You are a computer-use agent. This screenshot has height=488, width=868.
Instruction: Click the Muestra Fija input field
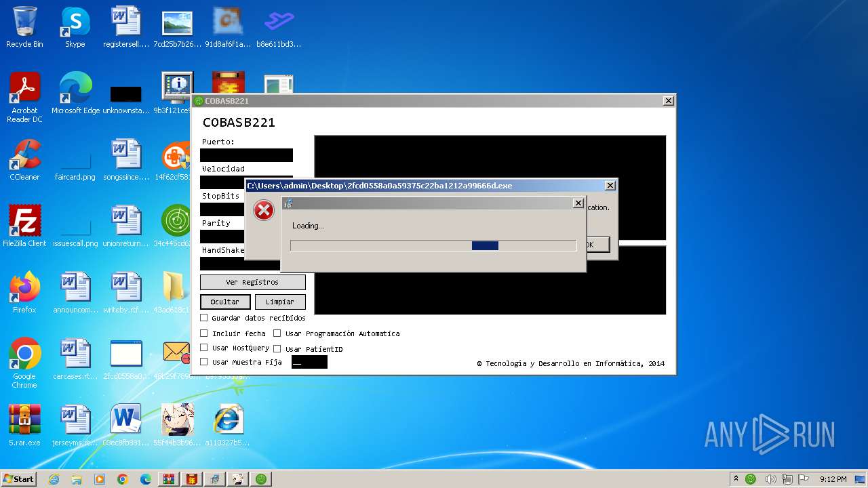click(309, 362)
